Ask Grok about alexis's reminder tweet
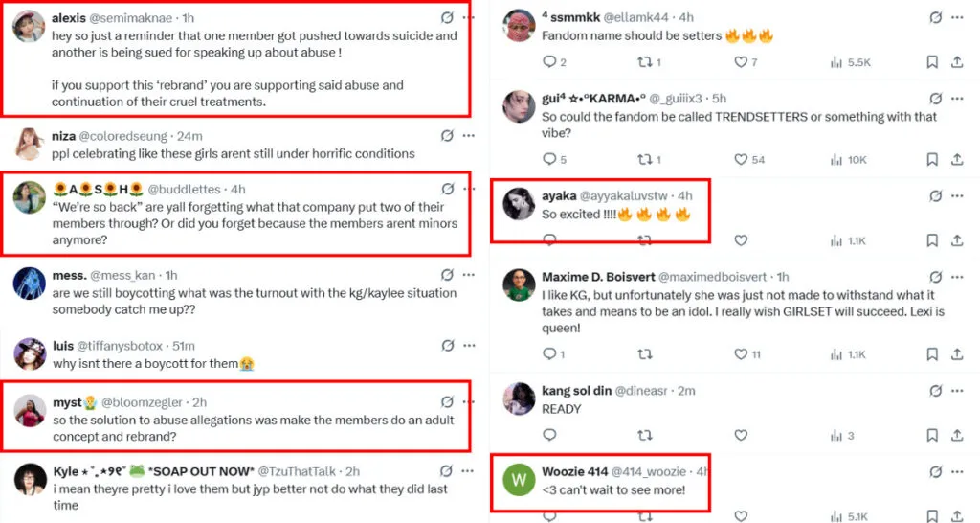The width and height of the screenshot is (980, 523). point(447,18)
